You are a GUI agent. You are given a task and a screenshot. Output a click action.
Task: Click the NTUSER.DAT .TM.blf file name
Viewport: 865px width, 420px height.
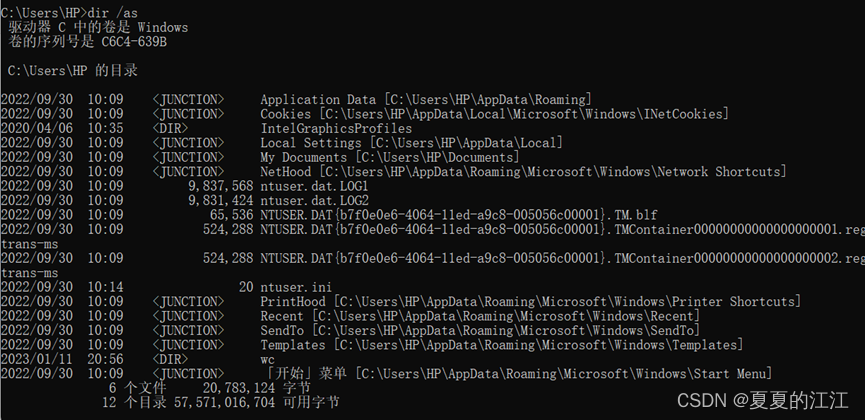point(452,215)
